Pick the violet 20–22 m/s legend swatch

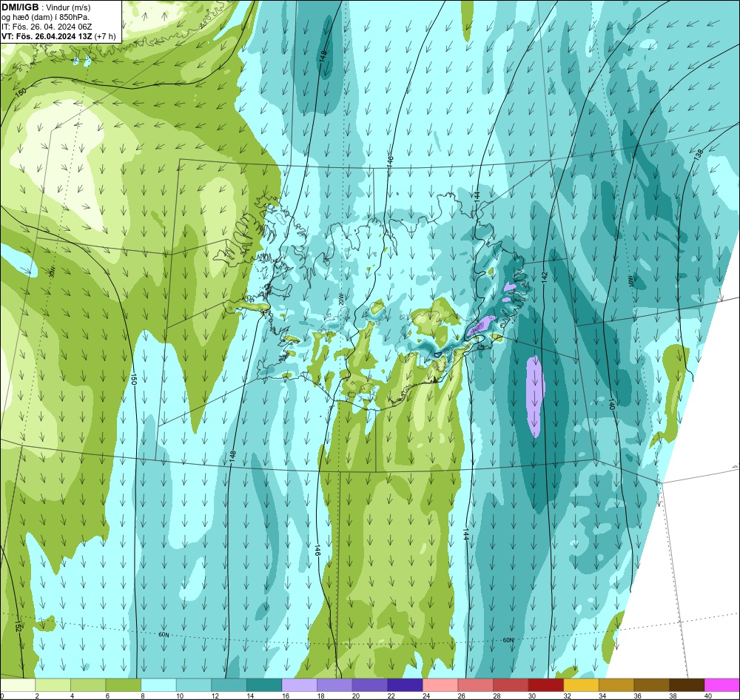(x=369, y=685)
